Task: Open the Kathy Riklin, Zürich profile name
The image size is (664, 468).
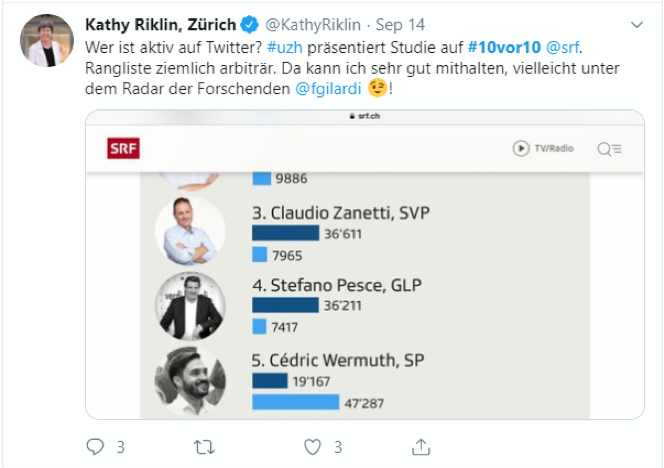Action: coord(161,24)
